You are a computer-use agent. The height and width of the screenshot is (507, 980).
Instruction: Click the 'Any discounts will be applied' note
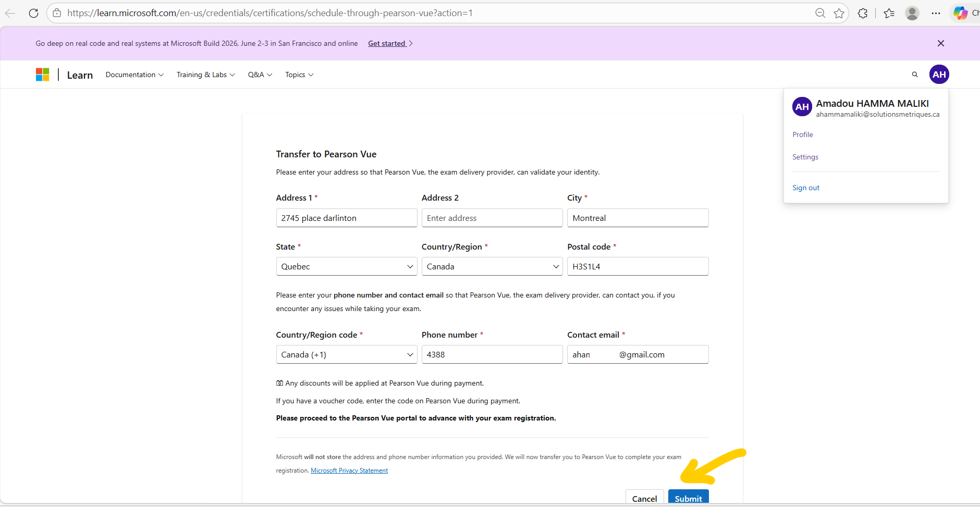pos(380,384)
